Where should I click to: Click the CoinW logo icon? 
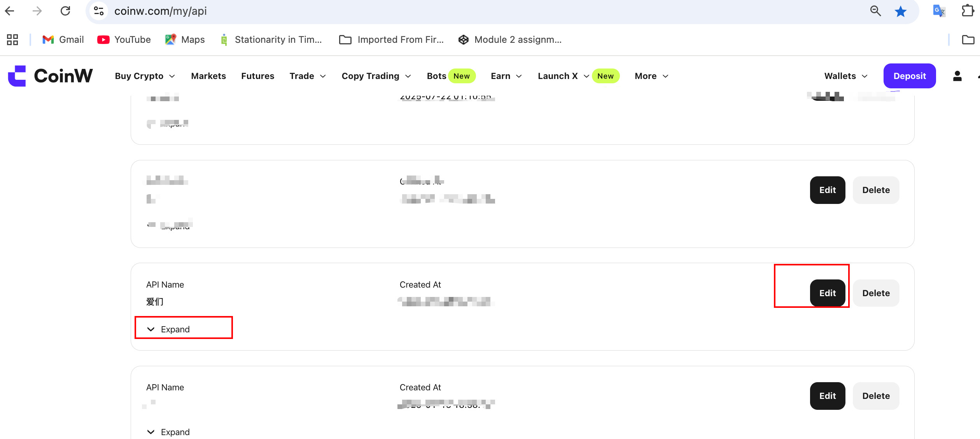coord(17,76)
